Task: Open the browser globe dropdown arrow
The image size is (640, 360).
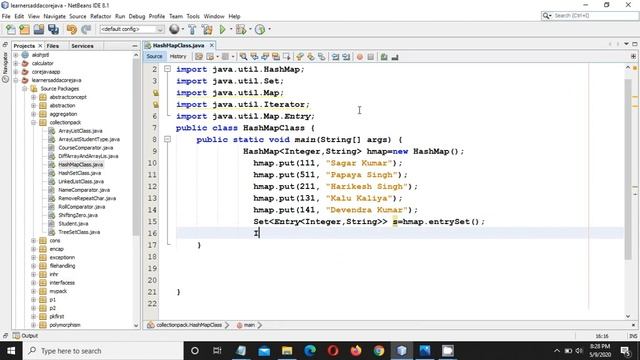Action: pyautogui.click(x=183, y=29)
